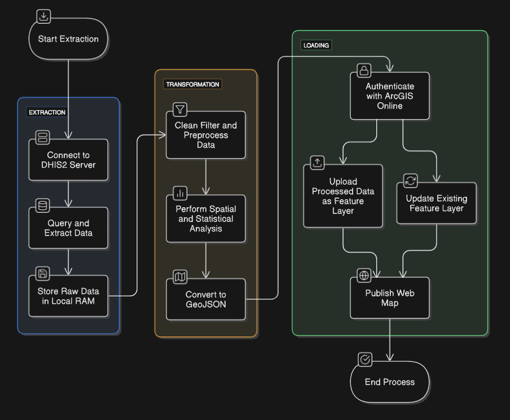This screenshot has height=420, width=510.
Task: Click the server icon on Connect to DHIS2
Action: tap(43, 137)
